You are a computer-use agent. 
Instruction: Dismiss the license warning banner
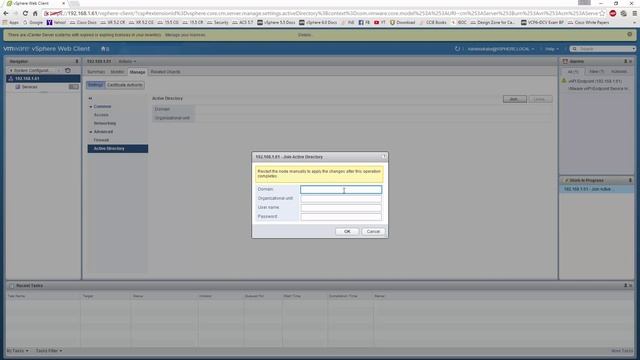coord(630,35)
